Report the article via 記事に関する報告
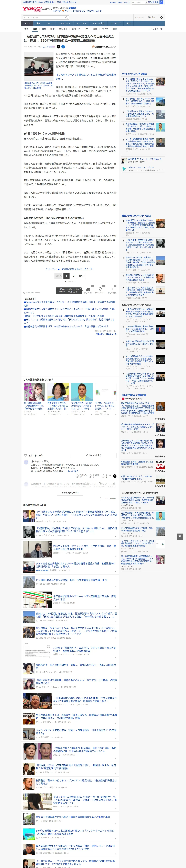This screenshot has height=868, width=186. tap(32, 293)
